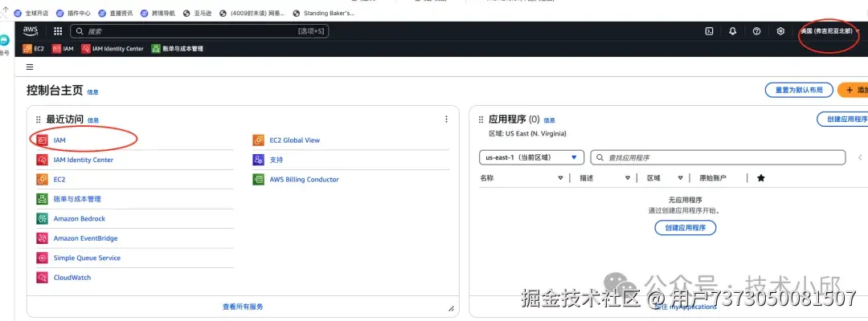This screenshot has height=321, width=868.
Task: Click Amazon EventBridge icon in recent list
Action: (x=42, y=238)
